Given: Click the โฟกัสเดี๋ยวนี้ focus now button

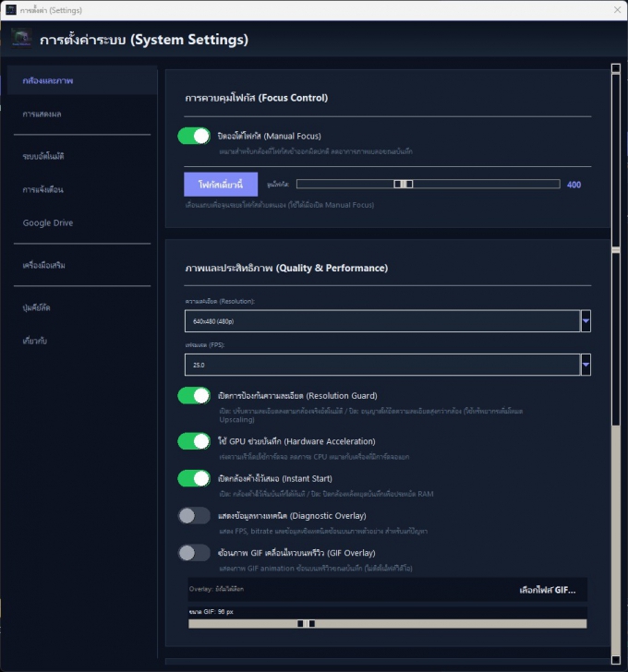Looking at the screenshot, I should pyautogui.click(x=221, y=185).
